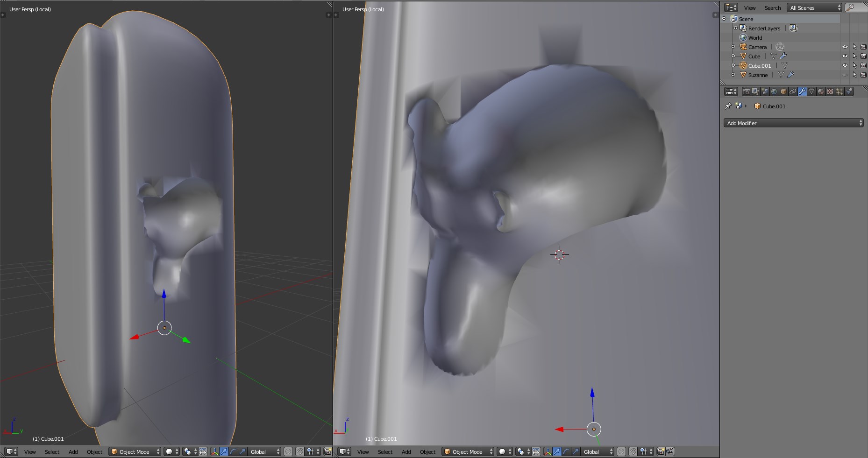Toggle snap magnet in left viewport header

click(300, 451)
